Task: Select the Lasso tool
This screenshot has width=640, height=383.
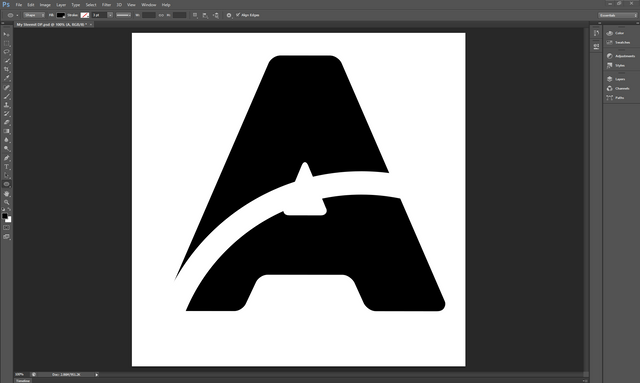Action: (7, 52)
